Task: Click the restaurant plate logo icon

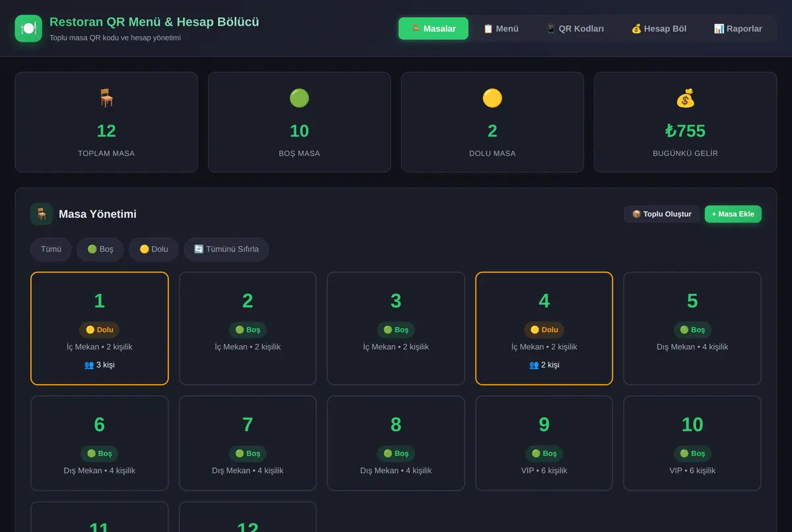Action: click(x=28, y=28)
